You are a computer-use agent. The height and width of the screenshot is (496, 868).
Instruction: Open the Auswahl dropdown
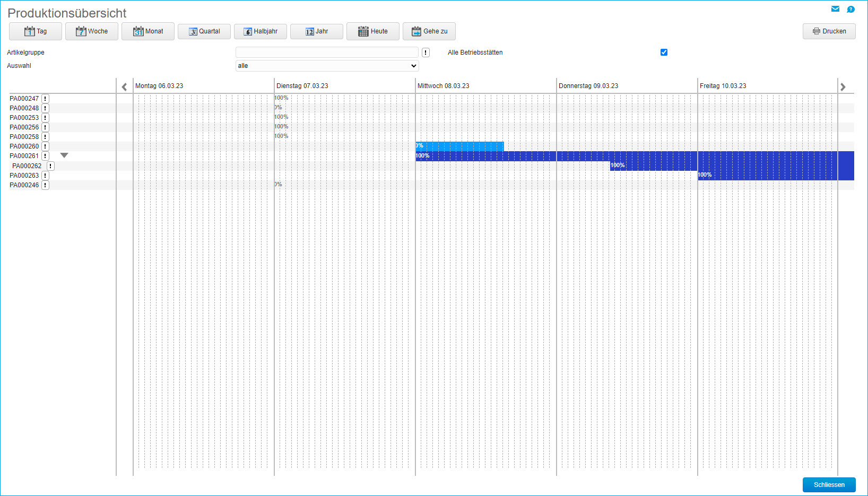(x=327, y=66)
